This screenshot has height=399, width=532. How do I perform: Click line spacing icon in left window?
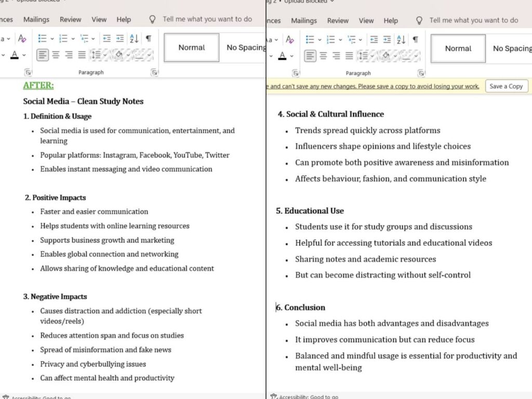(96, 55)
